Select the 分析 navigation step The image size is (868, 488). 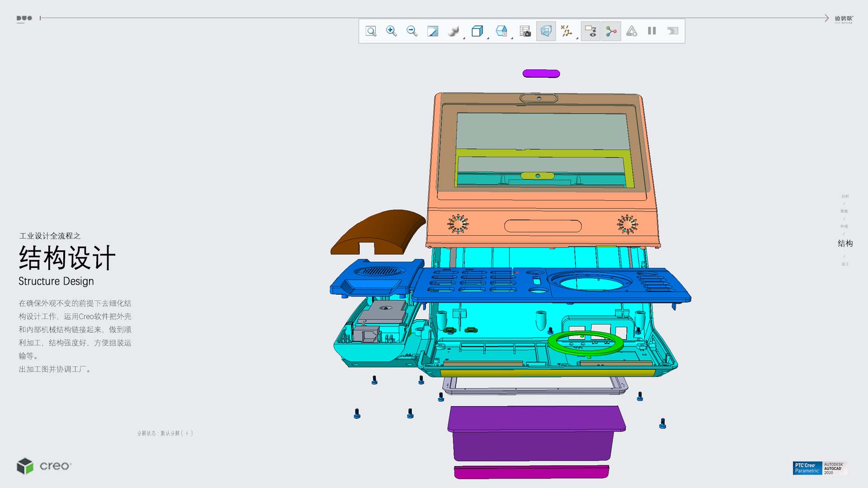pos(845,196)
